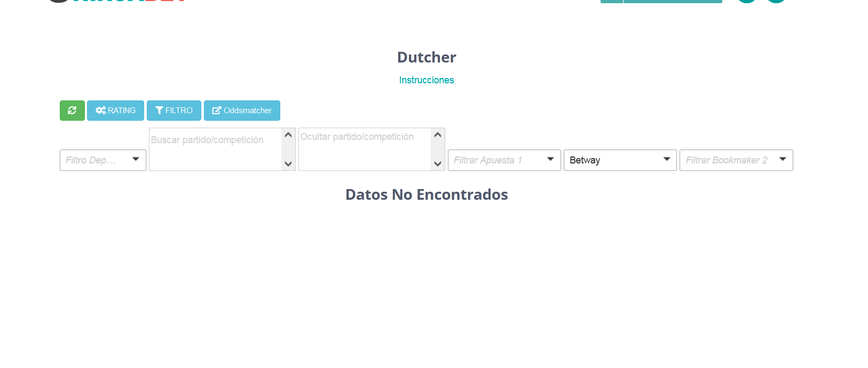The image size is (868, 368).
Task: Open the RATING settings button
Action: (115, 111)
